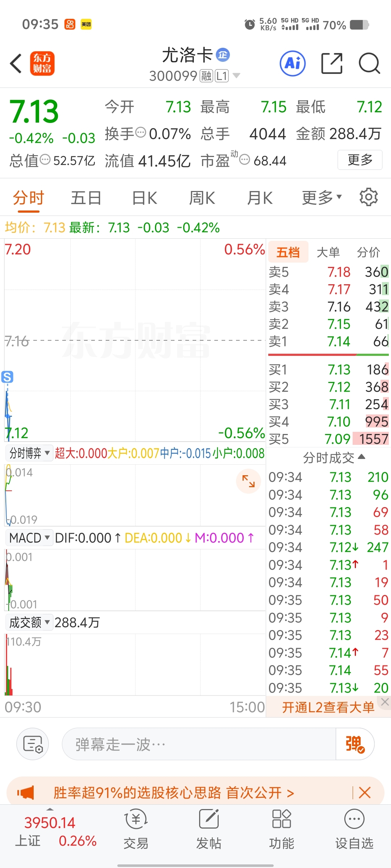Open the 成交额 indicator dropdown
391x868 pixels.
click(x=29, y=622)
